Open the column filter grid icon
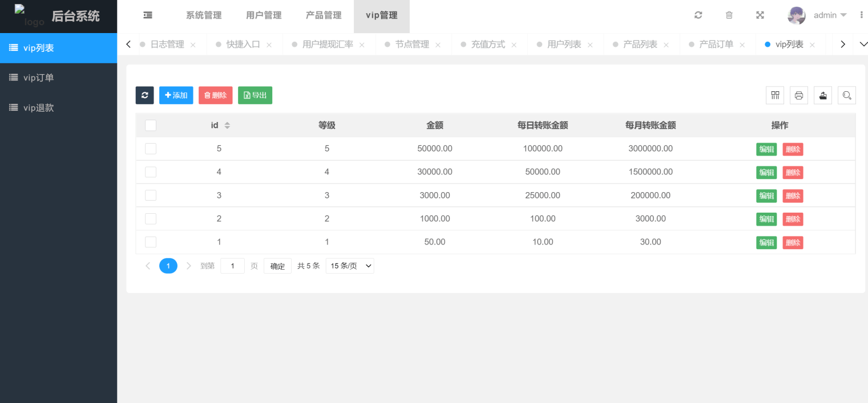Screen dimensions: 868x403 [x=775, y=95]
